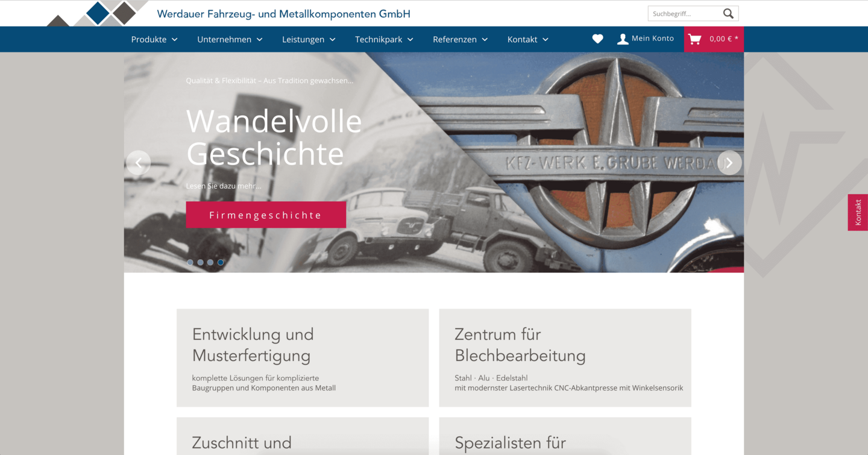Expand the Technikpark menu chevron
This screenshot has height=455, width=868.
pos(410,40)
